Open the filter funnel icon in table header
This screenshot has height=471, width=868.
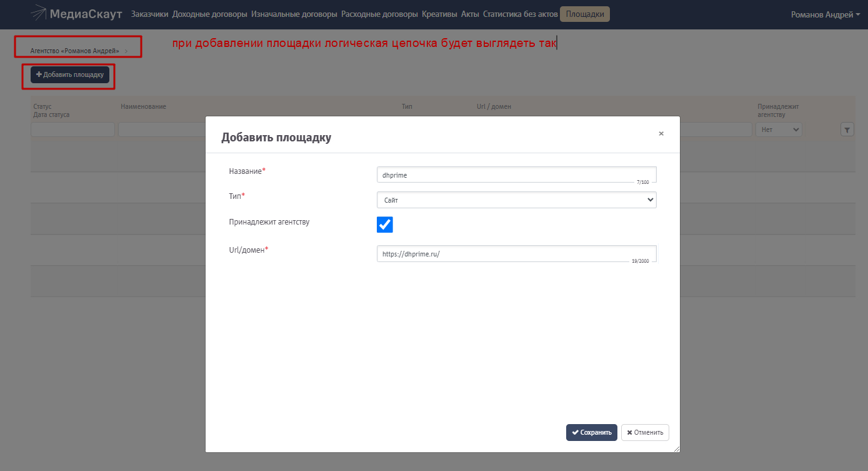847,129
